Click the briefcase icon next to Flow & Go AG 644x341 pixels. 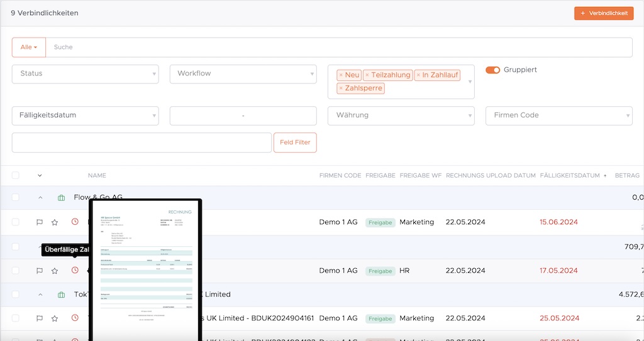tap(61, 198)
